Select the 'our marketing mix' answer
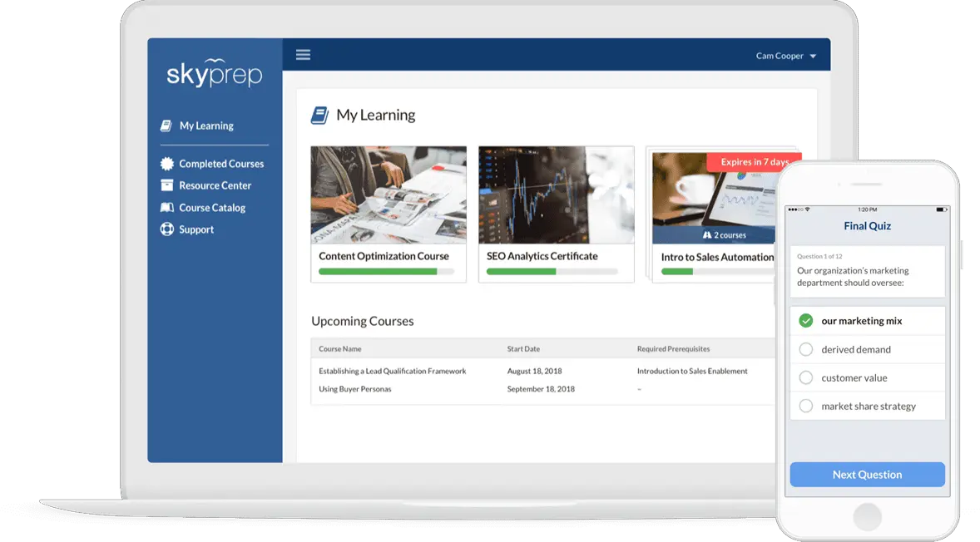The height and width of the screenshot is (542, 980). coord(867,321)
